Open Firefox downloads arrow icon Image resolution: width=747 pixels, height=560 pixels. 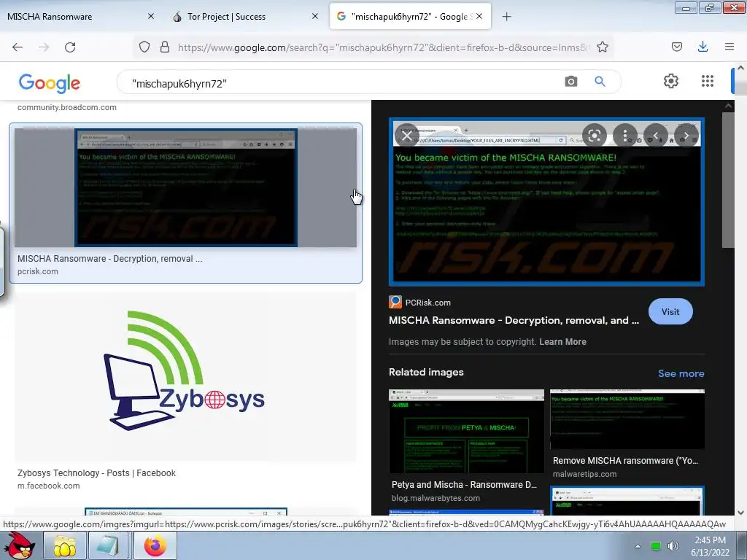[x=703, y=47]
